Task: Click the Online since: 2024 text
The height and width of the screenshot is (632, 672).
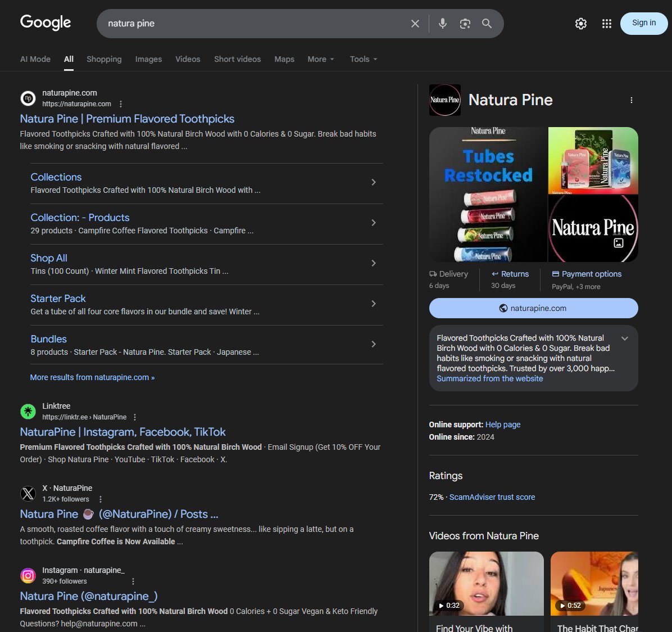Action: [x=461, y=437]
